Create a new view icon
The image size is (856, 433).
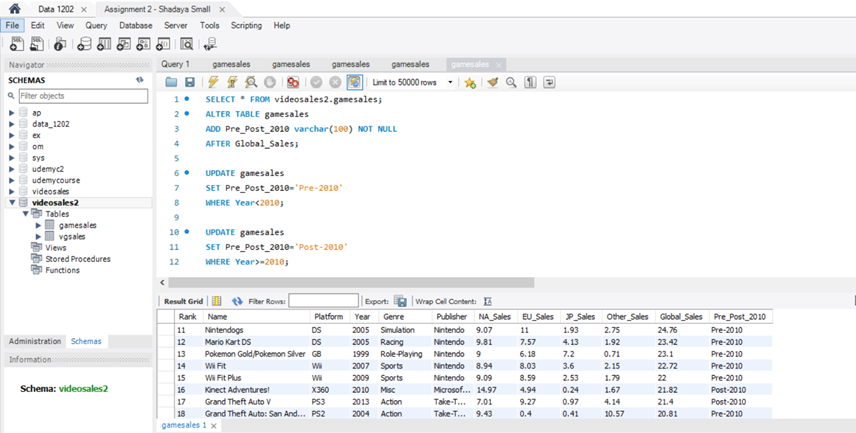point(123,44)
